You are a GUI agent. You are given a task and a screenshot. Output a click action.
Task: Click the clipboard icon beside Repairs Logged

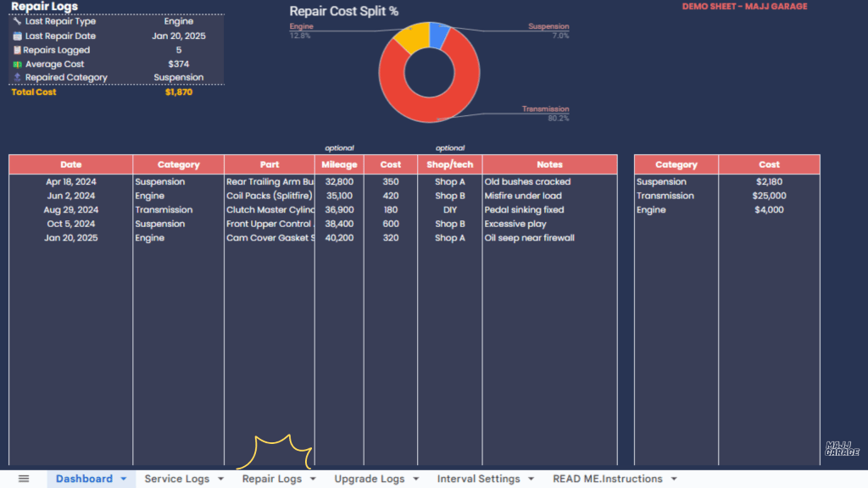click(17, 50)
